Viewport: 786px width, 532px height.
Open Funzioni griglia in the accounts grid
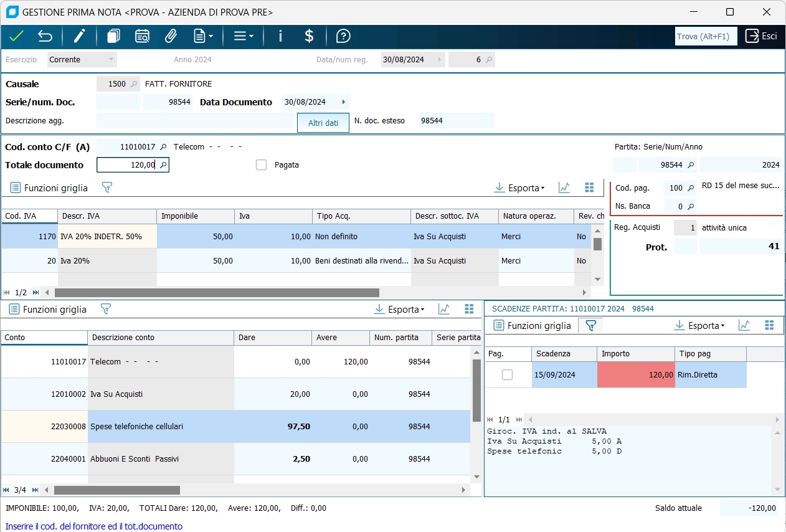47,309
